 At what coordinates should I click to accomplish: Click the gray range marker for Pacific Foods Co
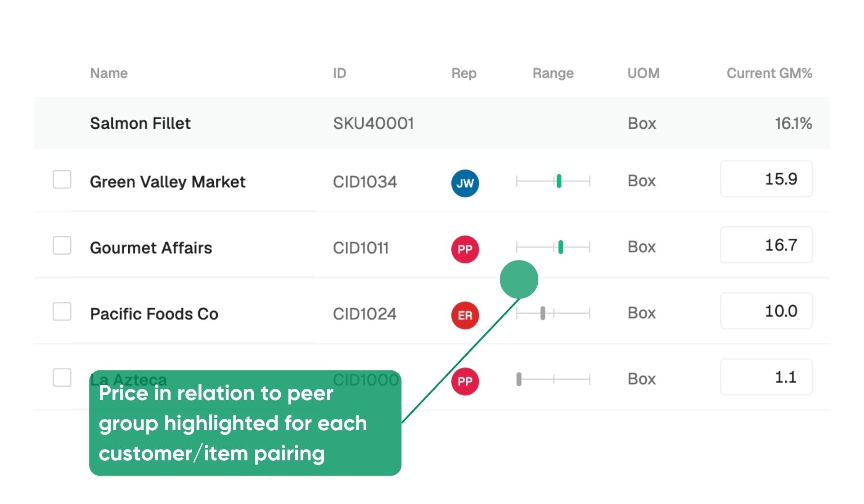pyautogui.click(x=543, y=313)
